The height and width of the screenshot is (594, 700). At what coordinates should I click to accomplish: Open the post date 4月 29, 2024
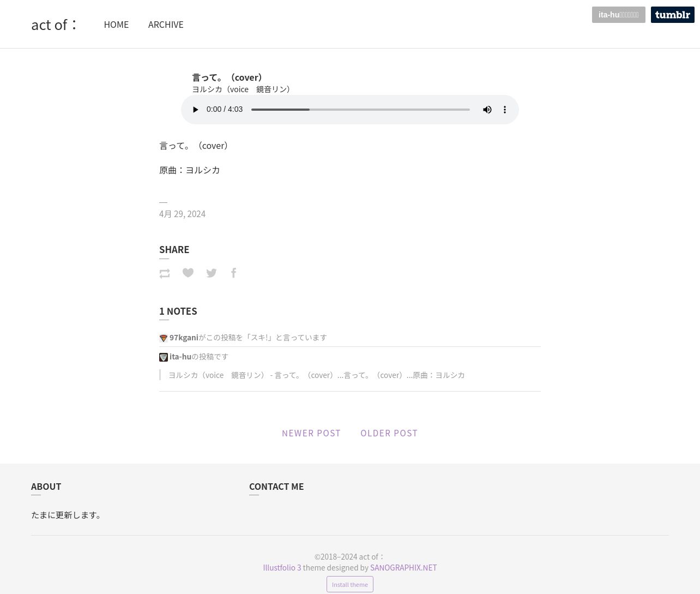click(182, 214)
